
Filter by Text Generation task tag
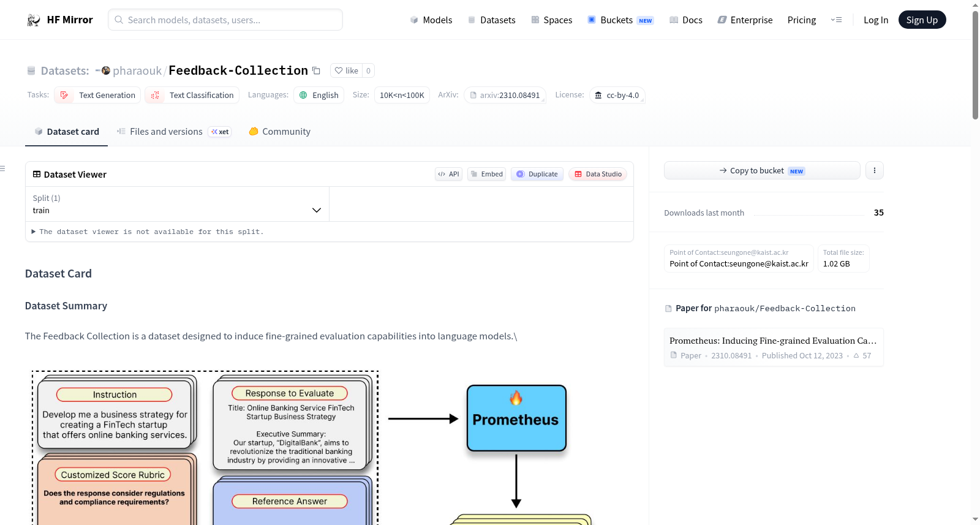click(x=97, y=95)
